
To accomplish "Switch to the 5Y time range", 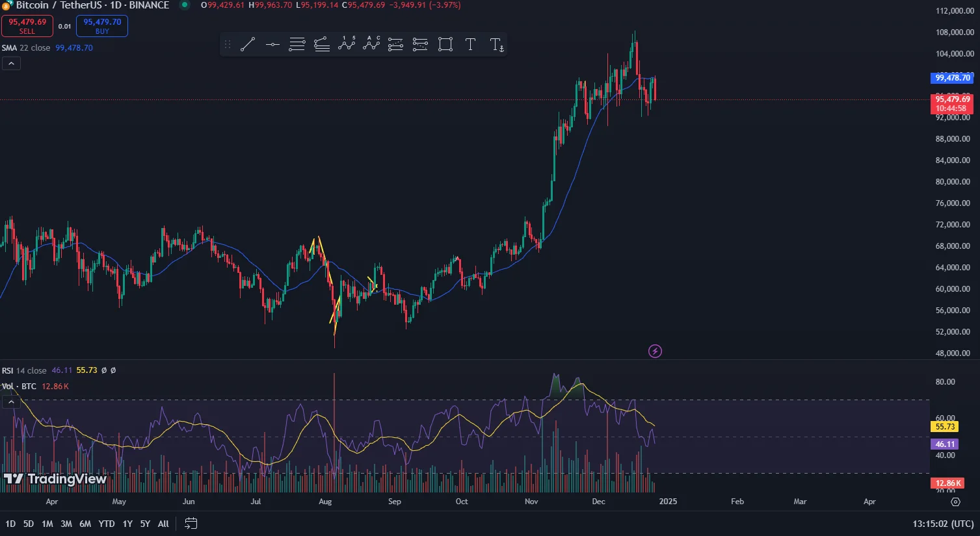I will [145, 524].
